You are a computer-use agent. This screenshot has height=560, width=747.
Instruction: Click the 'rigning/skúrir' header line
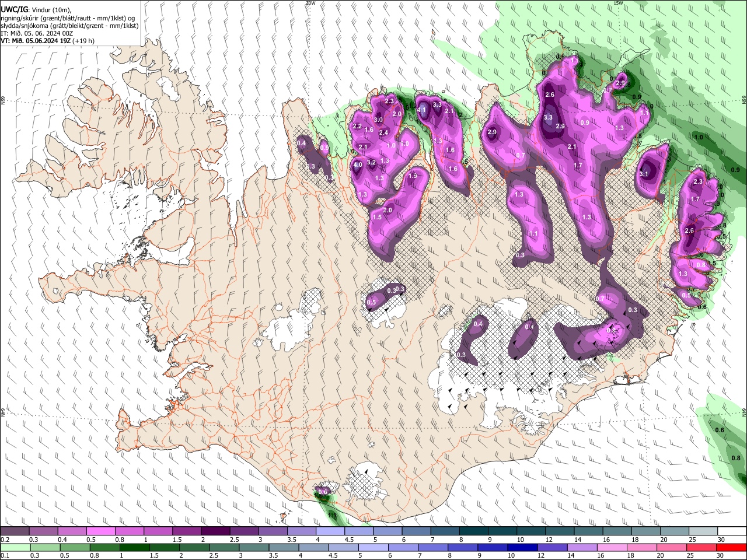(68, 18)
